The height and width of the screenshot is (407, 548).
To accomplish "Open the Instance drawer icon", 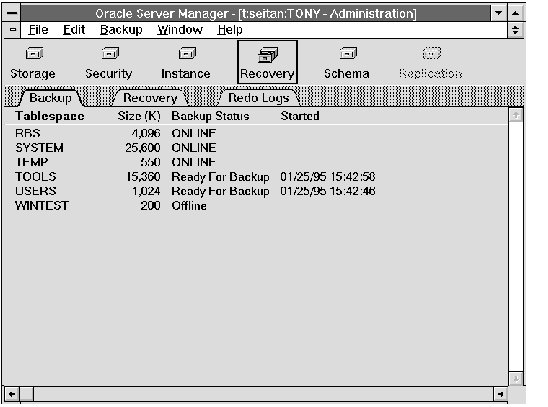I will [187, 53].
